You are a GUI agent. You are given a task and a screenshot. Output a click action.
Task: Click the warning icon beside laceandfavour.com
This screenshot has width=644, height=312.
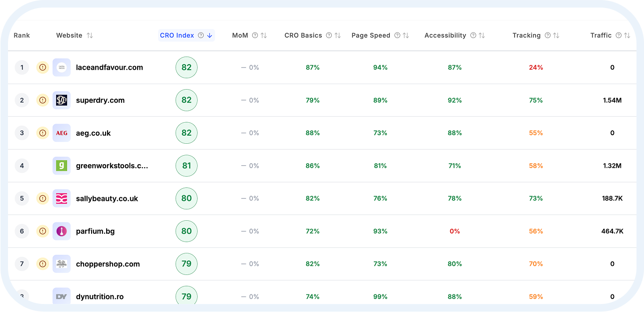(43, 67)
